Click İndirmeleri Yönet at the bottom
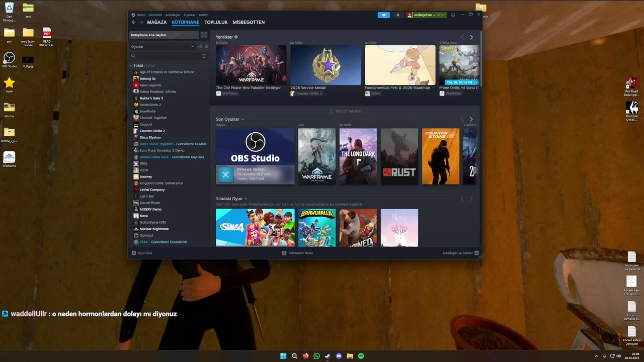This screenshot has height=362, width=644. click(x=297, y=253)
